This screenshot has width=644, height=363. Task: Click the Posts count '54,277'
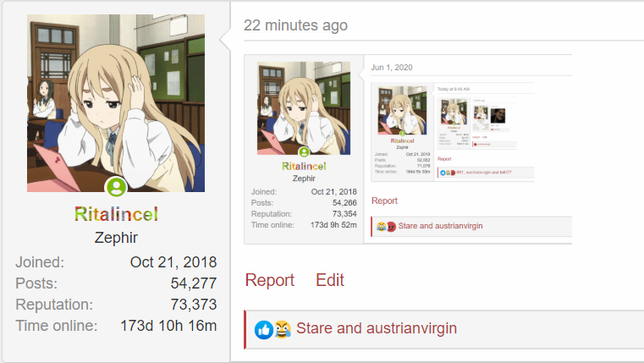(194, 283)
